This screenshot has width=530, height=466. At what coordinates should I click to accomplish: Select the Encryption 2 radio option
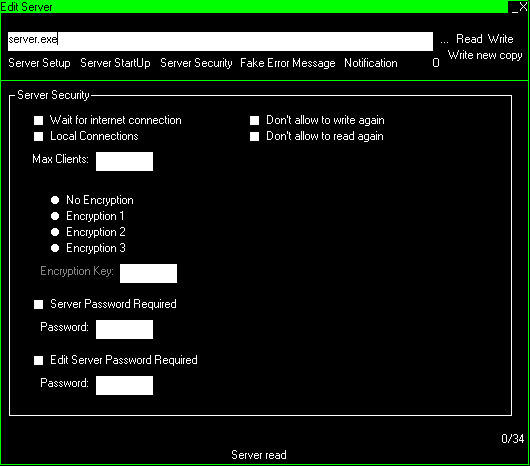(55, 232)
